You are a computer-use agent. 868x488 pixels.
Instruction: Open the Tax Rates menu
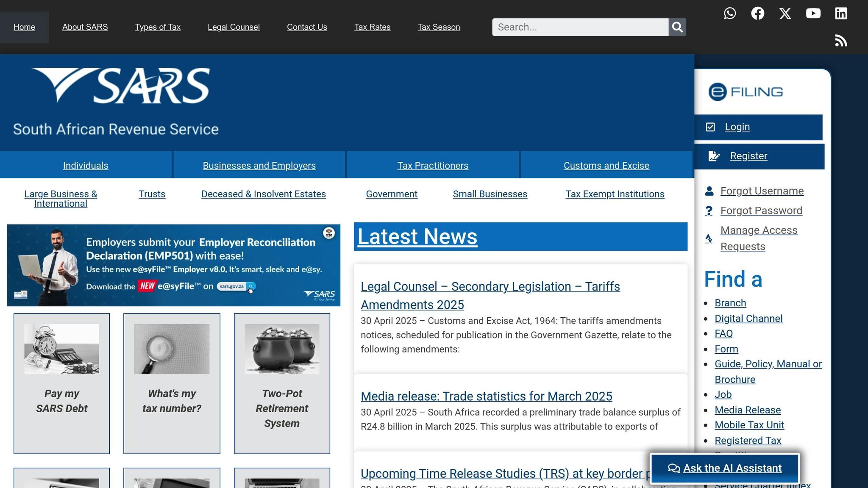pyautogui.click(x=372, y=27)
